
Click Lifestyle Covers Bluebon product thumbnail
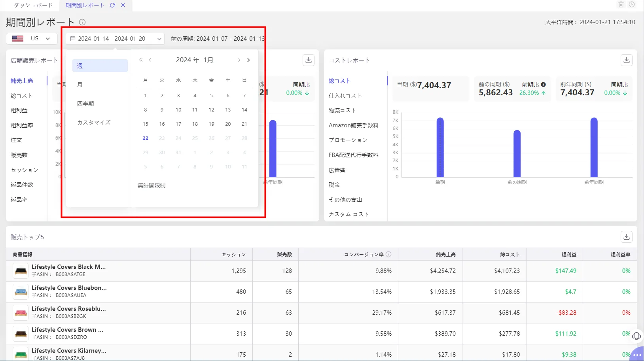point(21,292)
